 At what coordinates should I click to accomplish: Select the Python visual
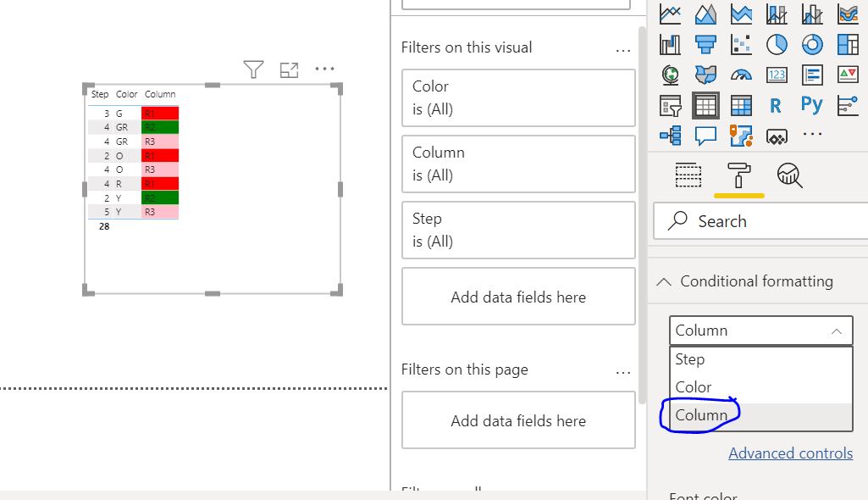tap(811, 104)
